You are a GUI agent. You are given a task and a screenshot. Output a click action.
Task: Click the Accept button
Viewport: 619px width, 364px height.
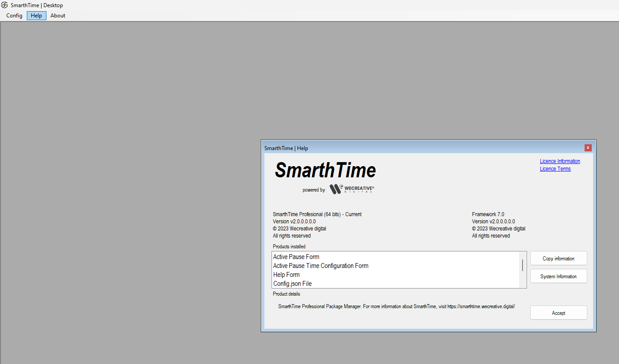coord(558,313)
